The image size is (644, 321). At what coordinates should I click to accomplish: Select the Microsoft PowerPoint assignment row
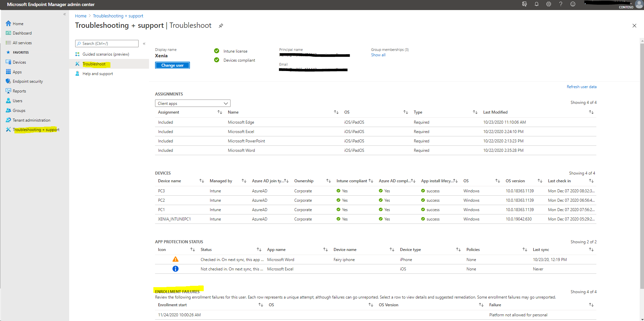[376, 141]
